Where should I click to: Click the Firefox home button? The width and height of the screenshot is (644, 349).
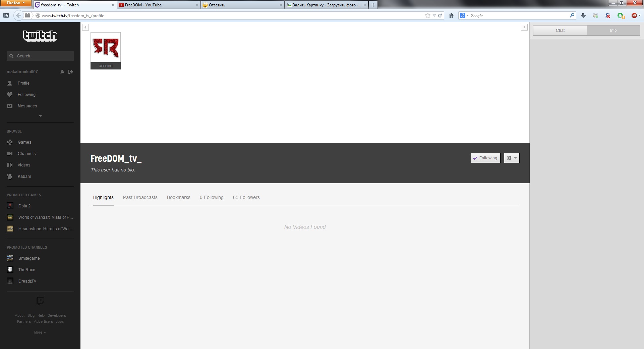[451, 15]
